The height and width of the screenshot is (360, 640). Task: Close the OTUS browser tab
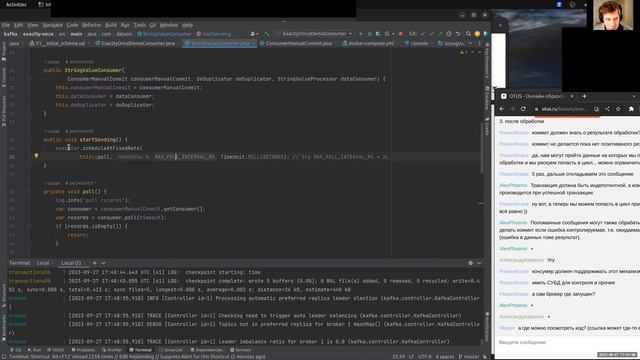pyautogui.click(x=571, y=96)
